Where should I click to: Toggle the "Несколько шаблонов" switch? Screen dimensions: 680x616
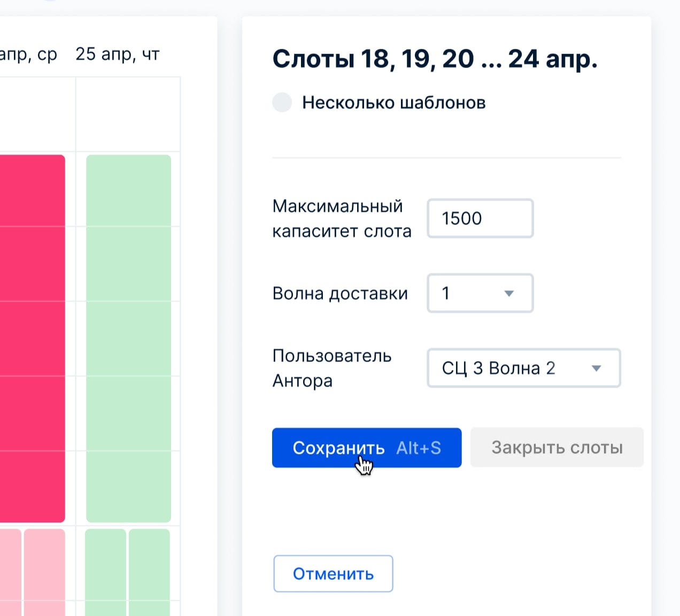pyautogui.click(x=282, y=102)
